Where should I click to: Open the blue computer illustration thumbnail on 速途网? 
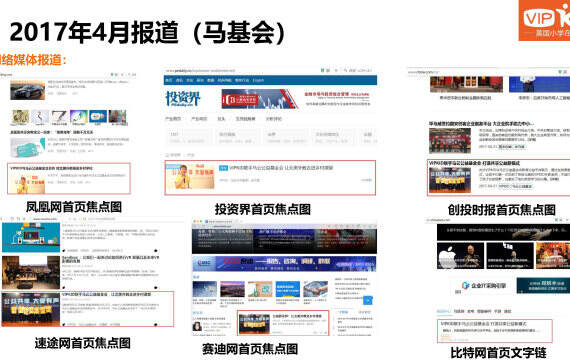(31, 237)
